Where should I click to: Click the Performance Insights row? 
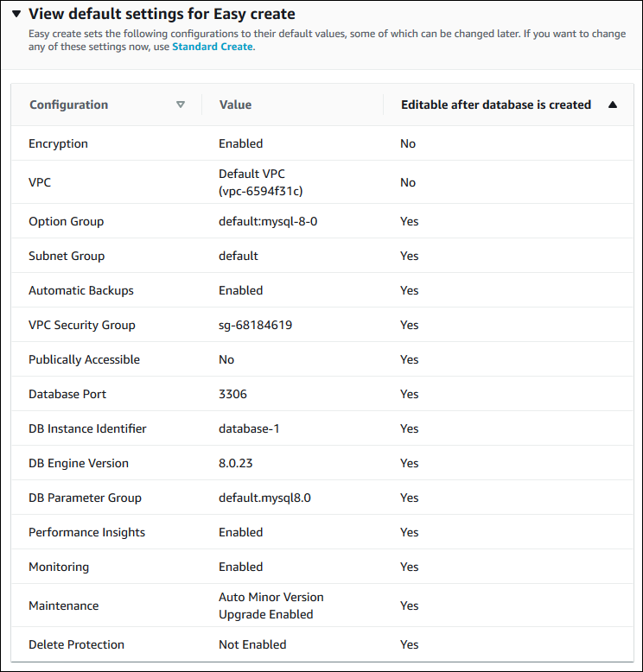[86, 532]
